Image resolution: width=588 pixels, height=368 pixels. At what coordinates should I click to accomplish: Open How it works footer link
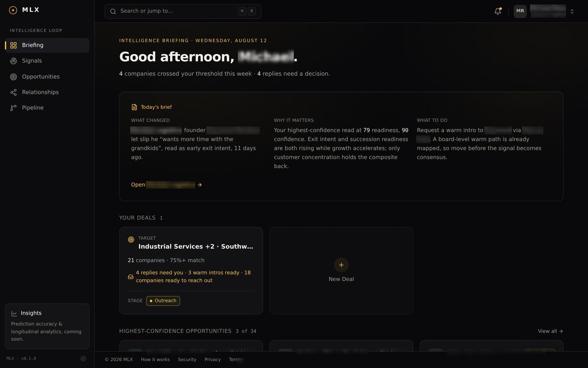(155, 360)
